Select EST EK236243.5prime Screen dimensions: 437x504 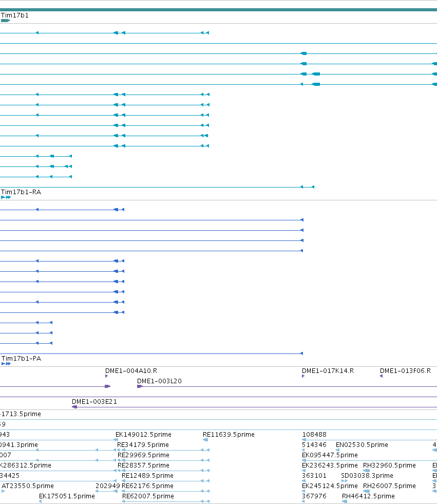point(330,465)
